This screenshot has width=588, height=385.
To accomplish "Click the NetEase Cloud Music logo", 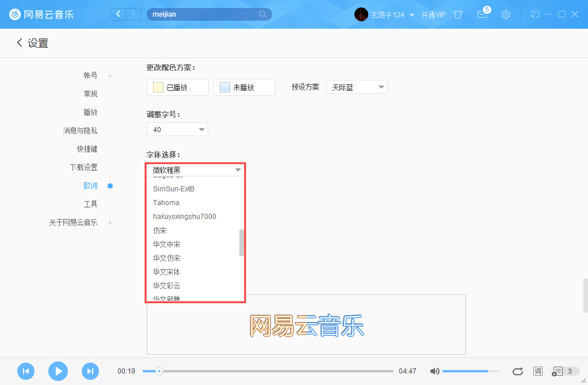I will (40, 14).
